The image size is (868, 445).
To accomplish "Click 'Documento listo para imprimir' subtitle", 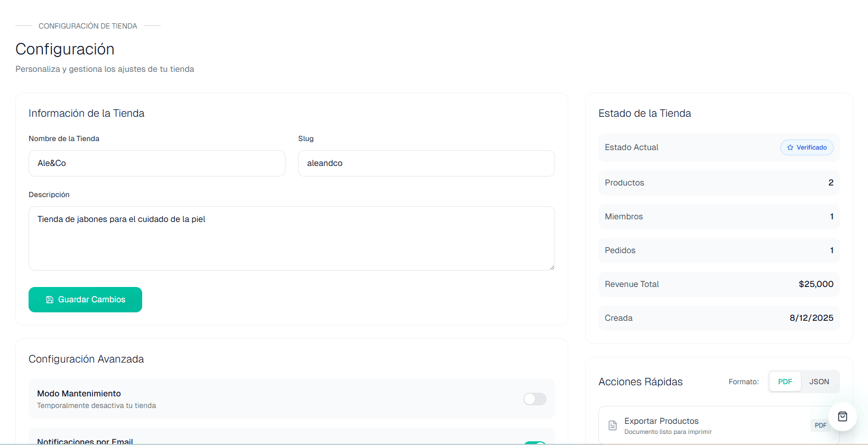I will tap(668, 432).
